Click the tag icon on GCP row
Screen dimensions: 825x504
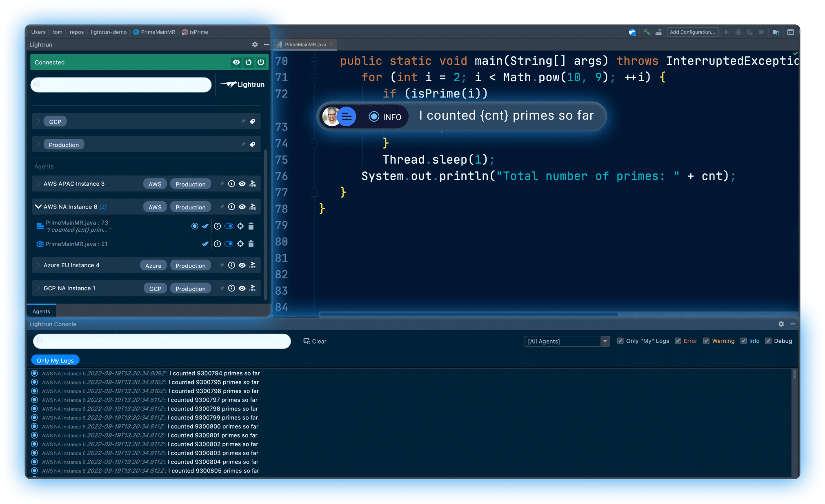coord(252,121)
